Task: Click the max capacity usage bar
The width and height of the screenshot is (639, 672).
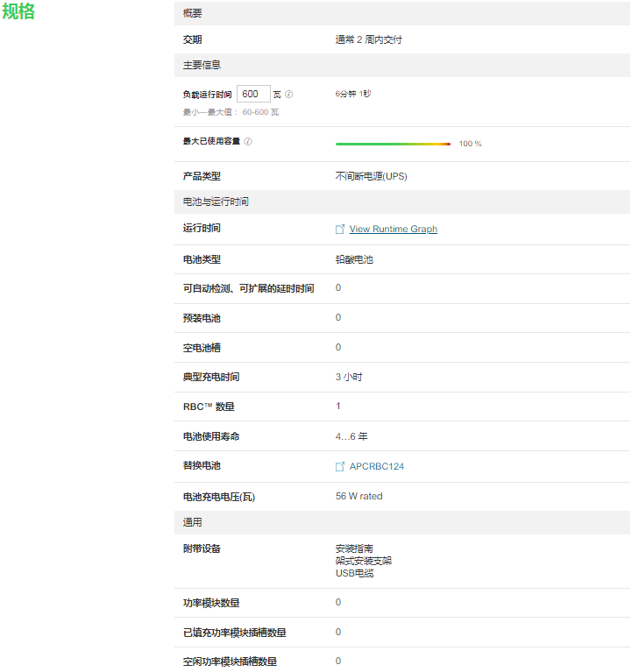Action: (393, 144)
